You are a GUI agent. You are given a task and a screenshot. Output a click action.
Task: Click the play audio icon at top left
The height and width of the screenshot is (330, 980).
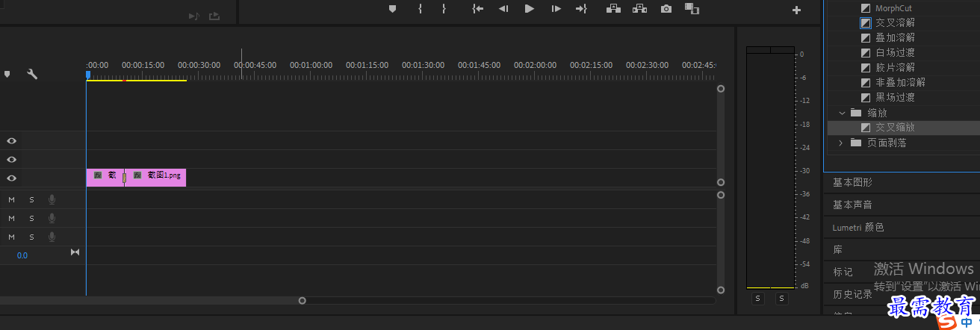pos(194,16)
